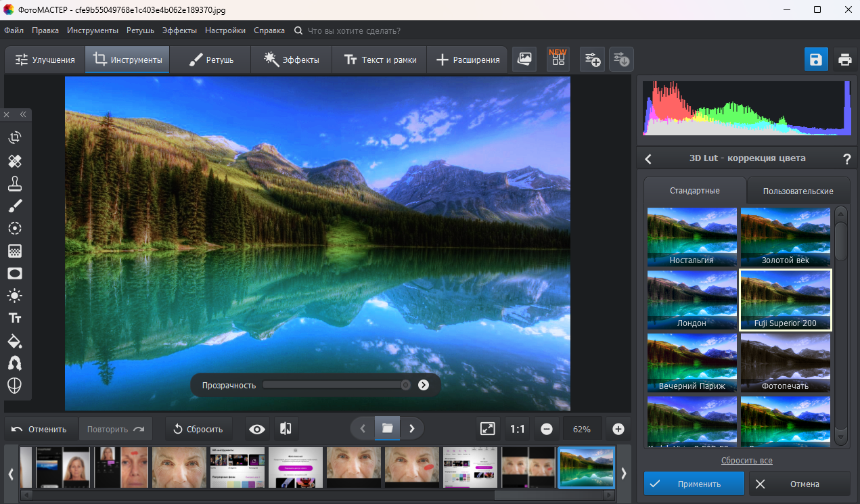Click the Отменить undo button
This screenshot has width=860, height=504.
pyautogui.click(x=40, y=429)
